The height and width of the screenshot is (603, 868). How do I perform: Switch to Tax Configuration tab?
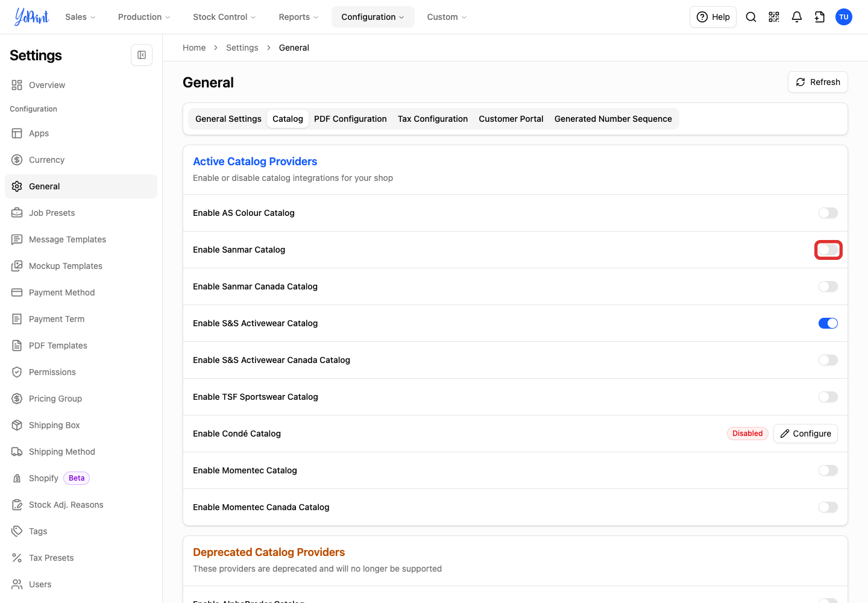(x=433, y=119)
